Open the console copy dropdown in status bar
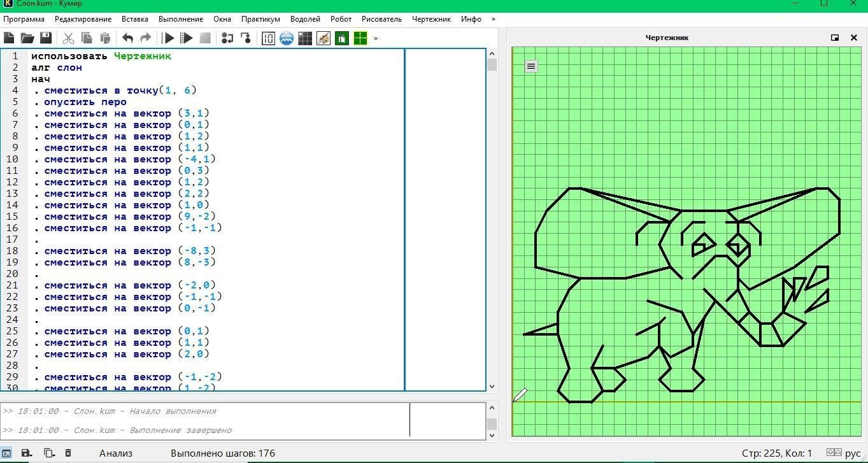 click(49, 453)
